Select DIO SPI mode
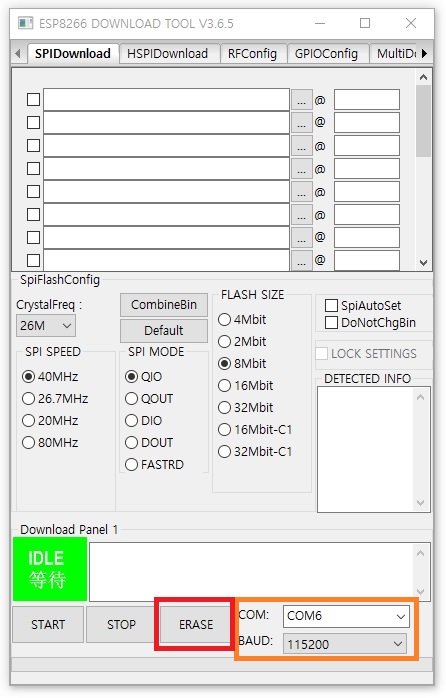Image resolution: width=446 pixels, height=698 pixels. [144, 421]
